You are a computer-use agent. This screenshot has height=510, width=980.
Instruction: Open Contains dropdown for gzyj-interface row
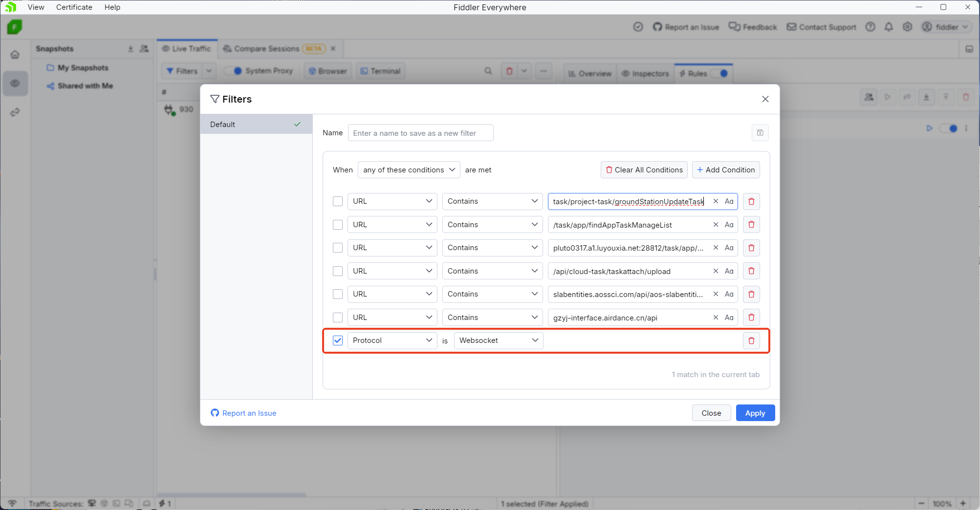pos(493,318)
